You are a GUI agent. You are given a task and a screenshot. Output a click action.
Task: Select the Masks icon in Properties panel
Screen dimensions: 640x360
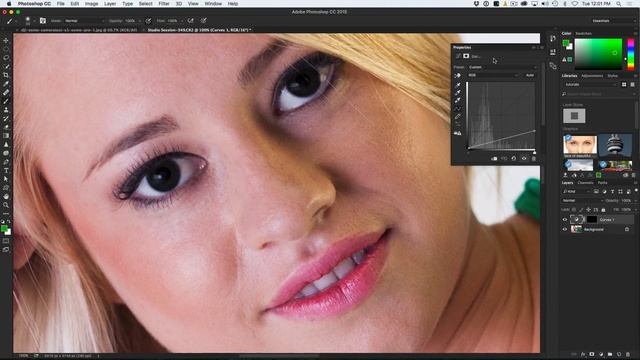(x=466, y=56)
